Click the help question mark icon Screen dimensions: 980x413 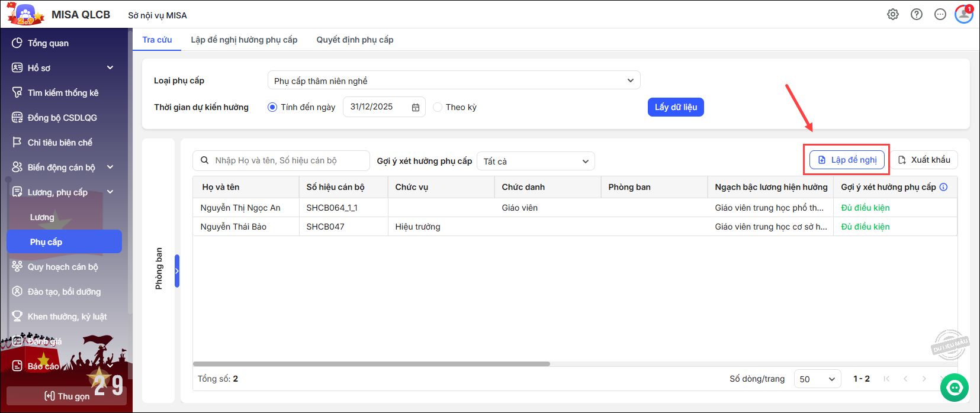[x=916, y=14]
